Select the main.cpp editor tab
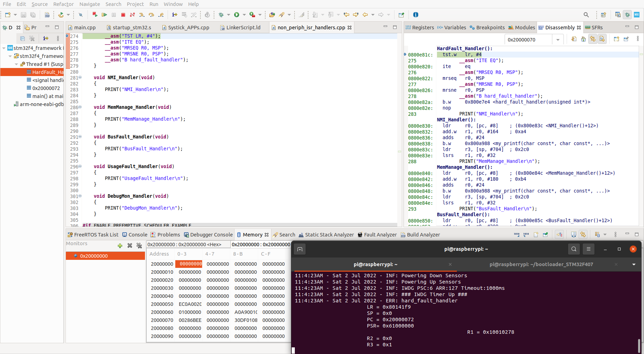 coord(84,28)
